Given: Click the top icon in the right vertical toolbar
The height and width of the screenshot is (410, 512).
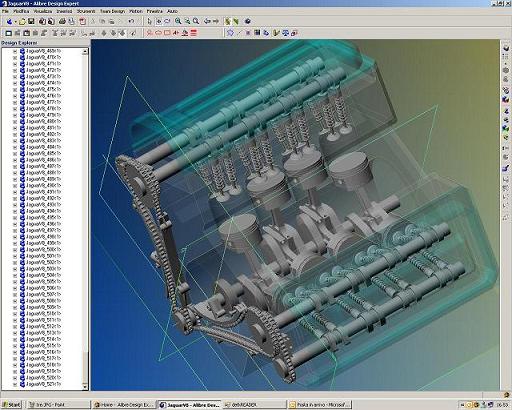Looking at the screenshot, I should pos(506,48).
